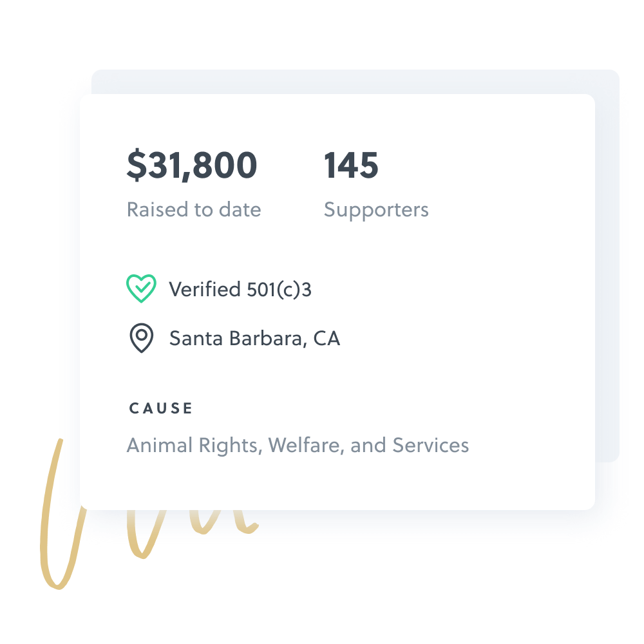644x644 pixels.
Task: Click the 501(c)3 portion of verified text
Action: pos(279,289)
